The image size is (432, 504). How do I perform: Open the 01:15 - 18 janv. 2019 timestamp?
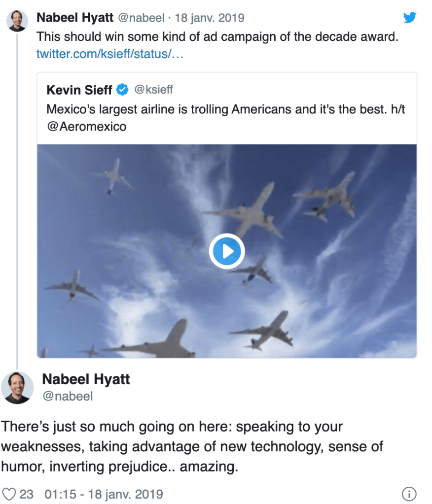(x=104, y=494)
